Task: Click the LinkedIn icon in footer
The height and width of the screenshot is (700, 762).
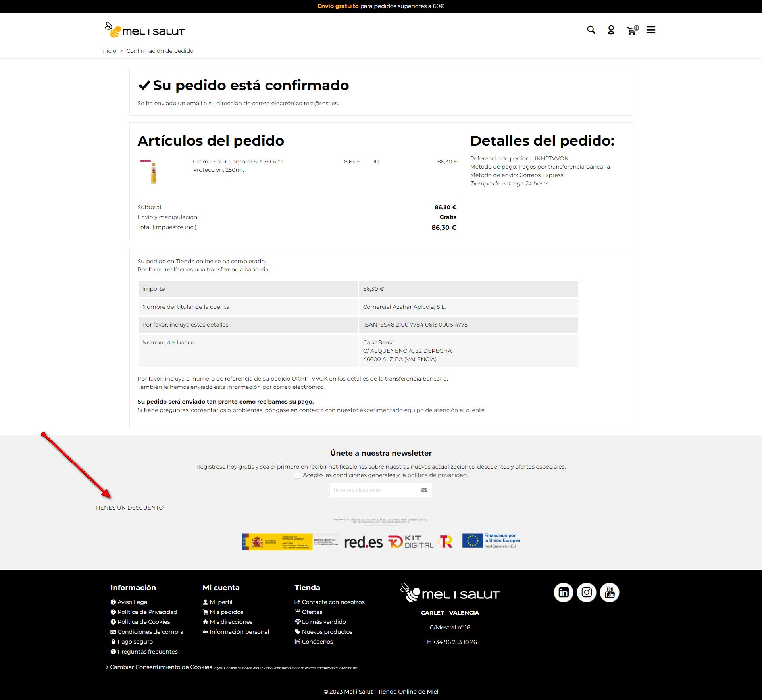Action: point(563,592)
